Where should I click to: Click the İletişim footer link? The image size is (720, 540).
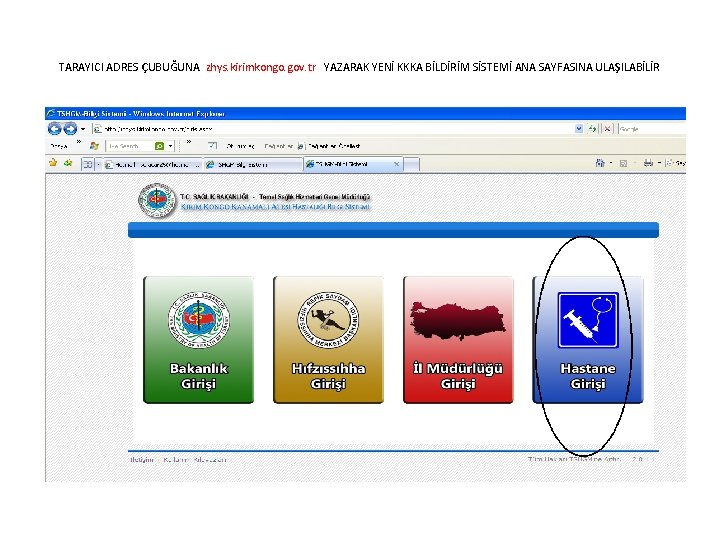[141, 460]
